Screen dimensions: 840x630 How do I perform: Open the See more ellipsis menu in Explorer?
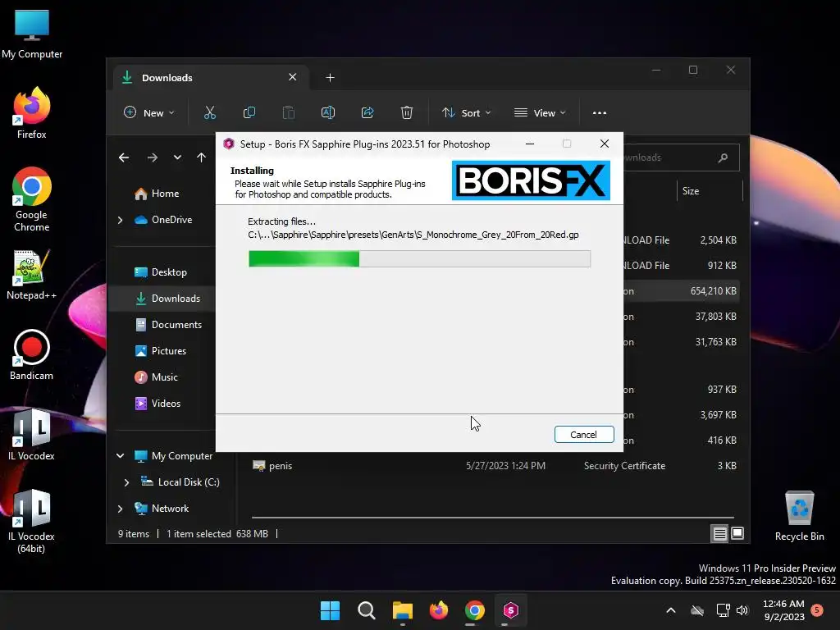tap(600, 113)
